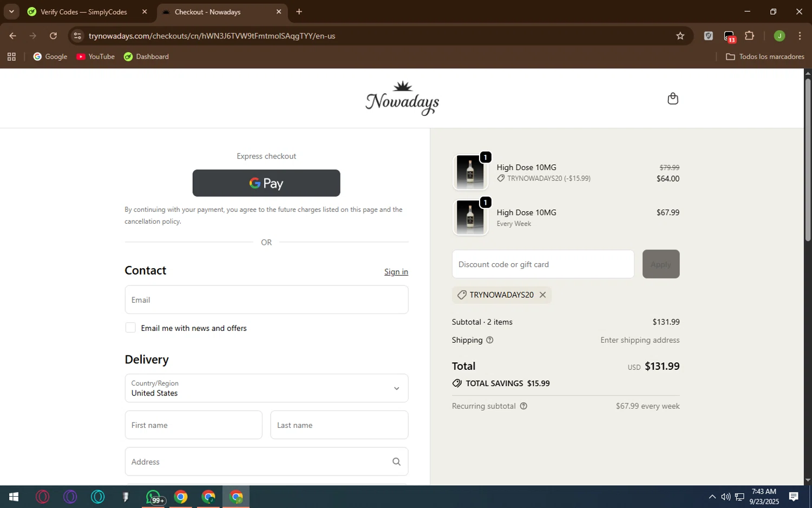812x508 pixels.
Task: Focus the Address field
Action: tap(266, 462)
